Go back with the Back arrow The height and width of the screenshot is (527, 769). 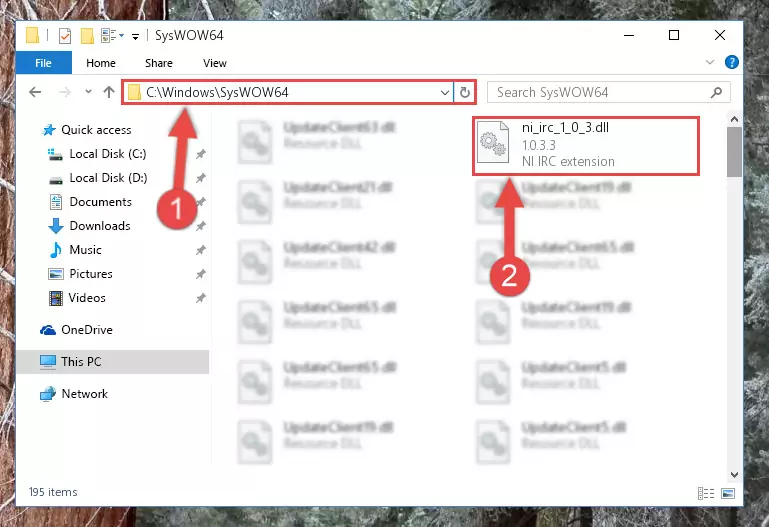(x=35, y=92)
